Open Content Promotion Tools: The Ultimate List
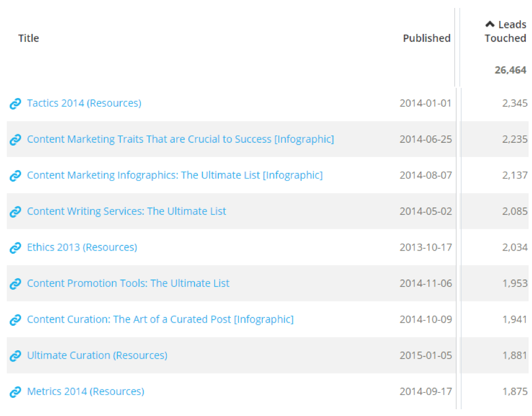Image resolution: width=532 pixels, height=416 pixels. coord(128,283)
